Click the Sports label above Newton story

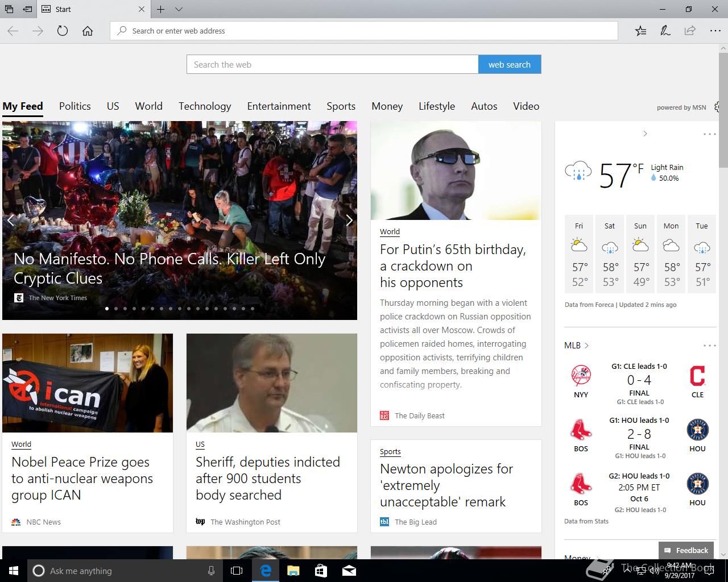390,451
